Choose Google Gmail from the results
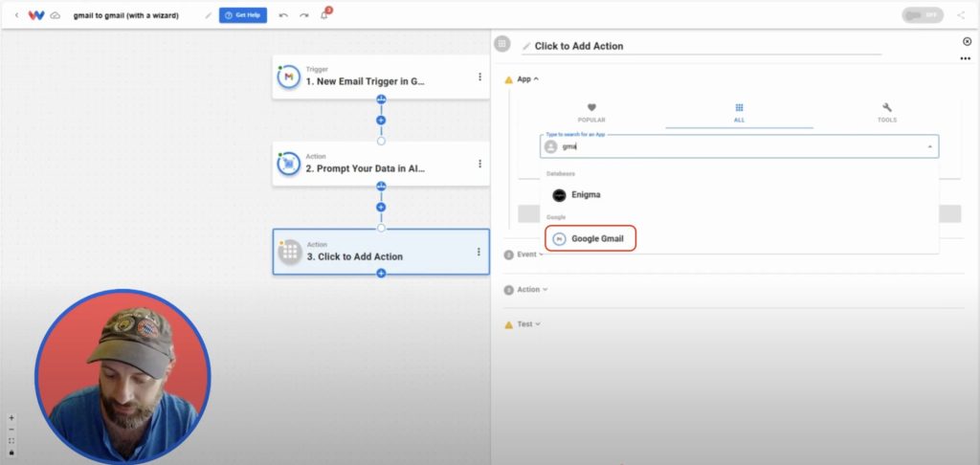980x465 pixels. click(590, 239)
